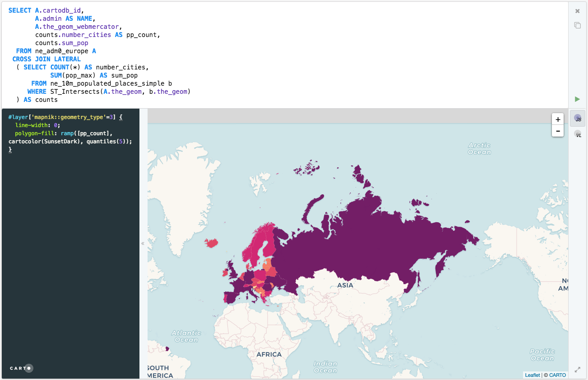This screenshot has height=380, width=588.
Task: Run the SQL query with green play button
Action: pos(577,99)
